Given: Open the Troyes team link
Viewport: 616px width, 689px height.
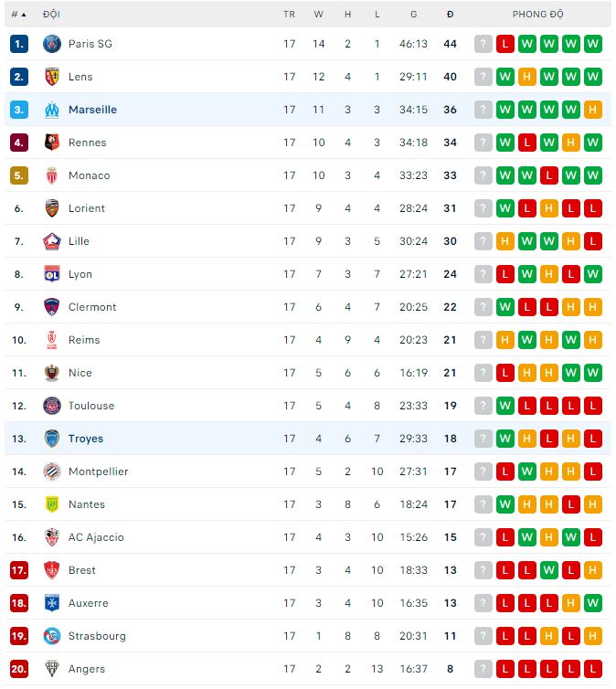Looking at the screenshot, I should (86, 439).
